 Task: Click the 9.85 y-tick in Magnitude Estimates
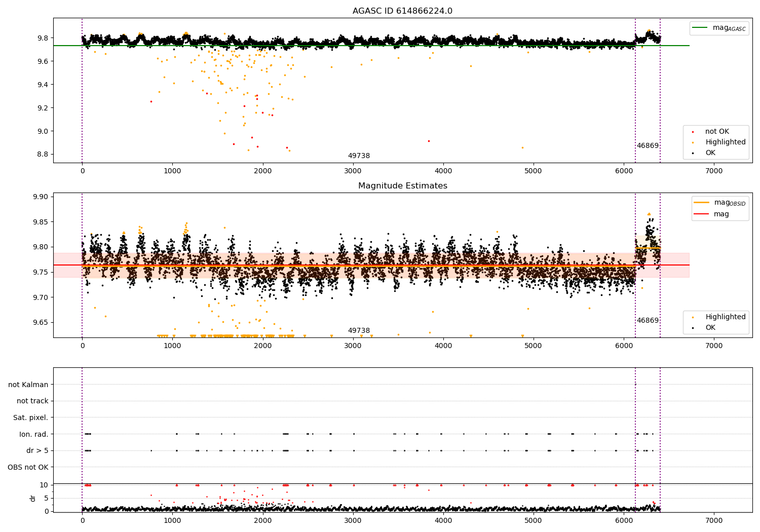41,222
